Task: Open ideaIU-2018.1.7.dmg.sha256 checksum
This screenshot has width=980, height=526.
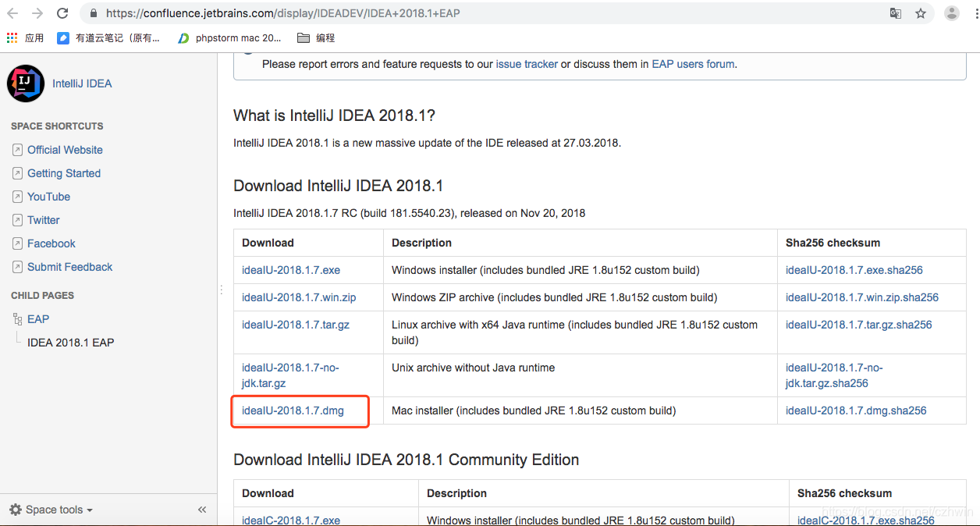Action: point(856,410)
